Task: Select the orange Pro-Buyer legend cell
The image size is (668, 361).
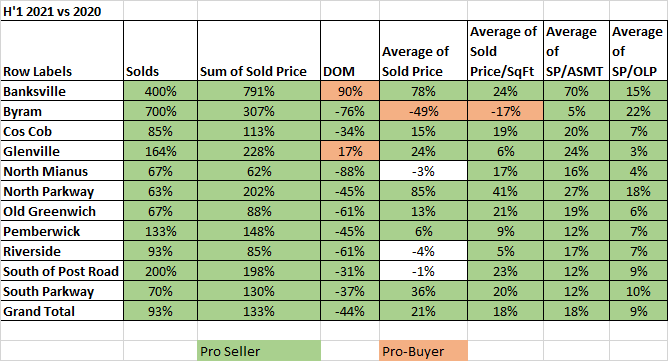Action: [423, 351]
